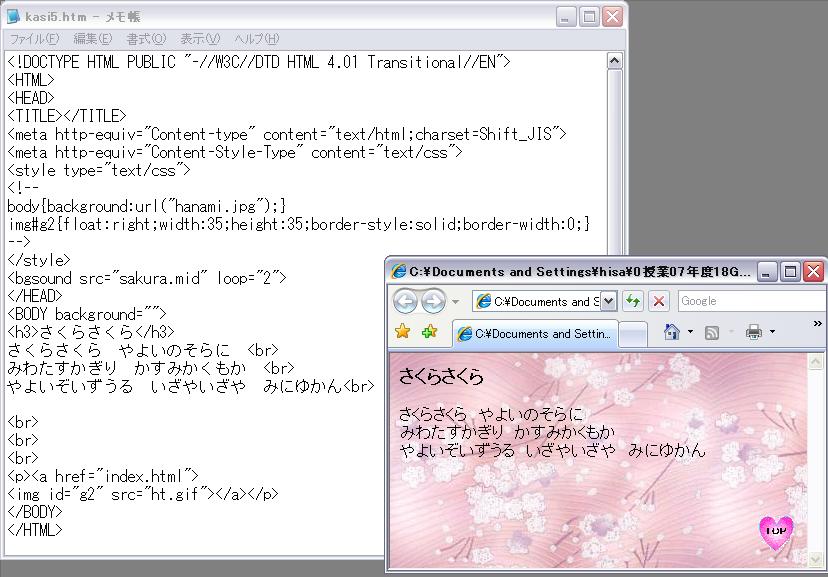Expand the Print dropdown arrow

tap(772, 332)
